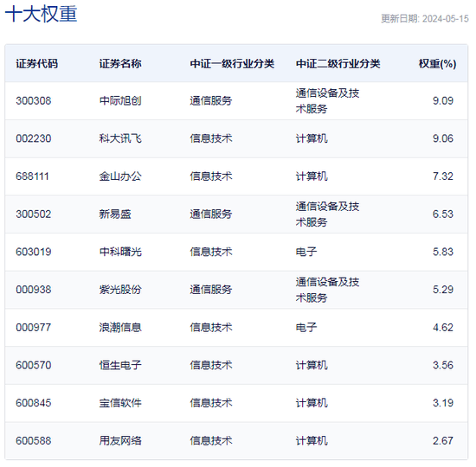The width and height of the screenshot is (476, 467).
Task: Click 计算机 in the 用友网络 row
Action: [x=312, y=441]
